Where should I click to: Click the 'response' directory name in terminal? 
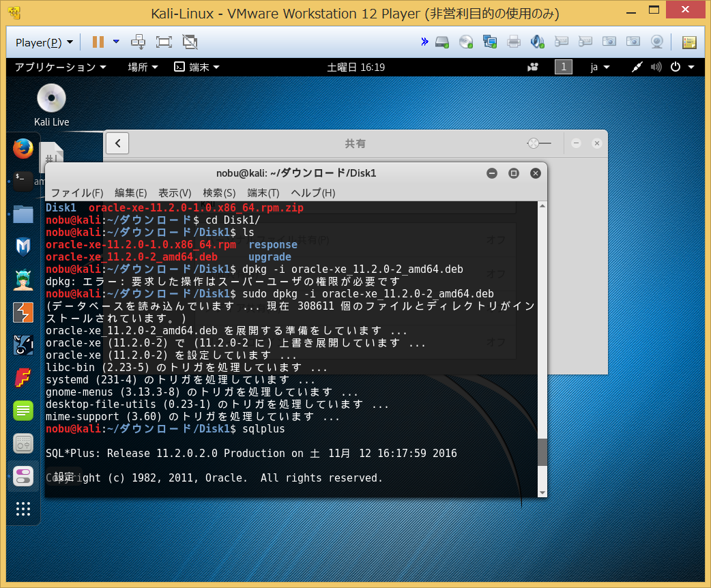tap(273, 245)
